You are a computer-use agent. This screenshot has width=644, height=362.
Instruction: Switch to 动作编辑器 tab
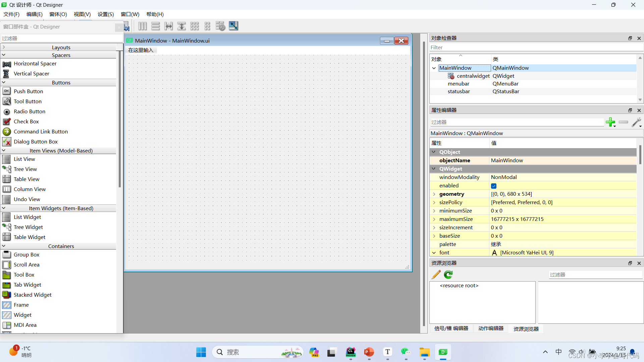(491, 328)
